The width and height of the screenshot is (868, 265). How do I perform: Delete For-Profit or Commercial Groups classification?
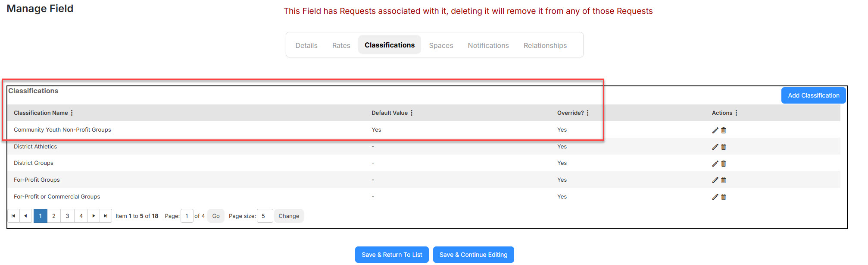[x=724, y=197]
